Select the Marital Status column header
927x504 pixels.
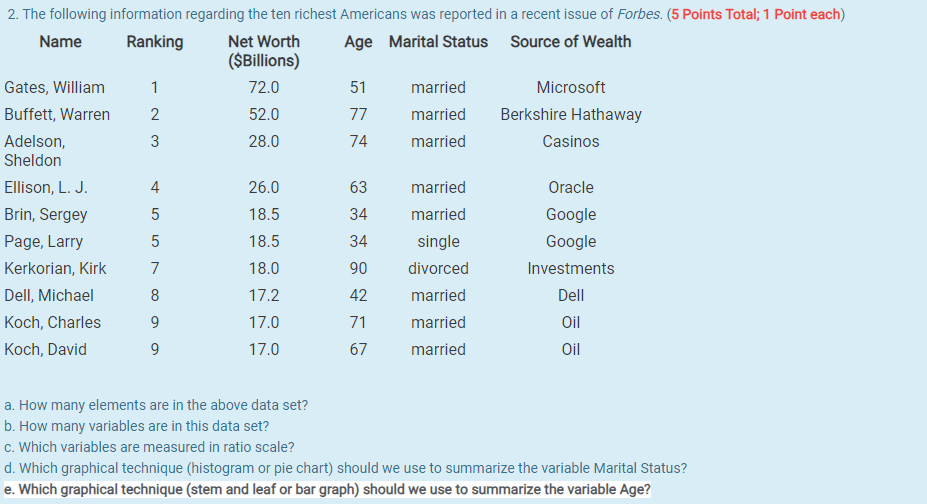click(438, 42)
